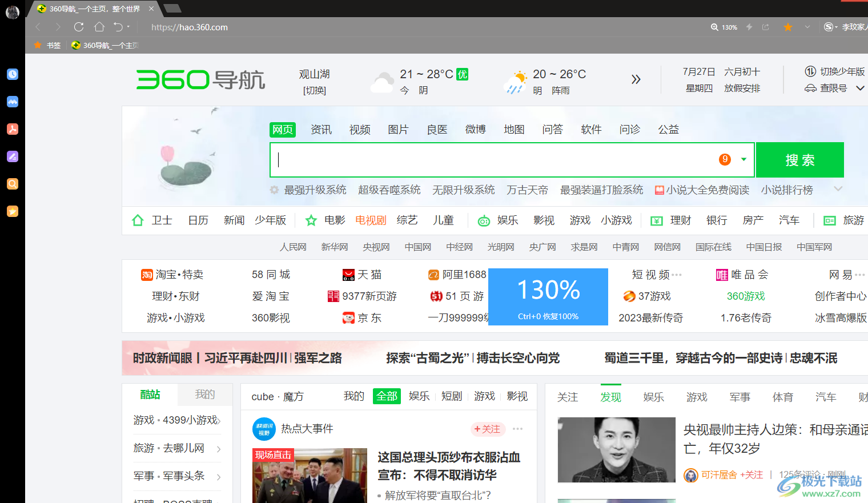This screenshot has width=868, height=503.
Task: Open the 现场直击 news image thumbnail
Action: point(310,476)
